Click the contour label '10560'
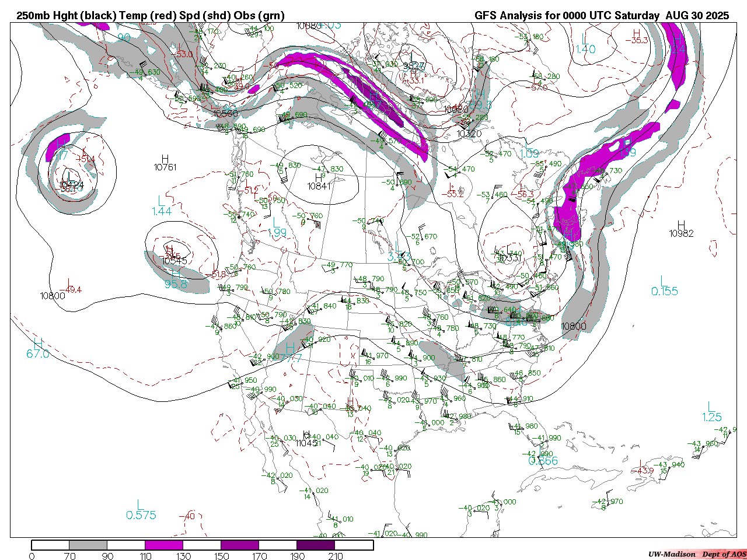This screenshot has height=560, width=747. tap(225, 114)
